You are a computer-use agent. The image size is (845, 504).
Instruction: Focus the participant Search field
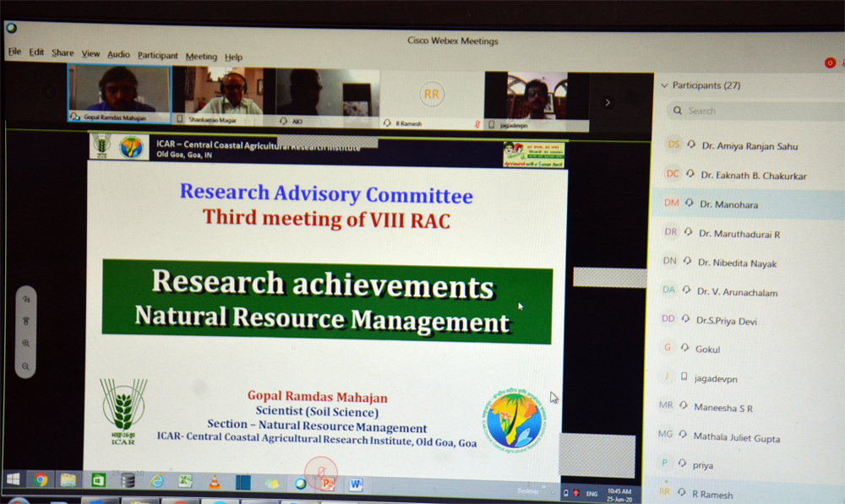pyautogui.click(x=755, y=111)
